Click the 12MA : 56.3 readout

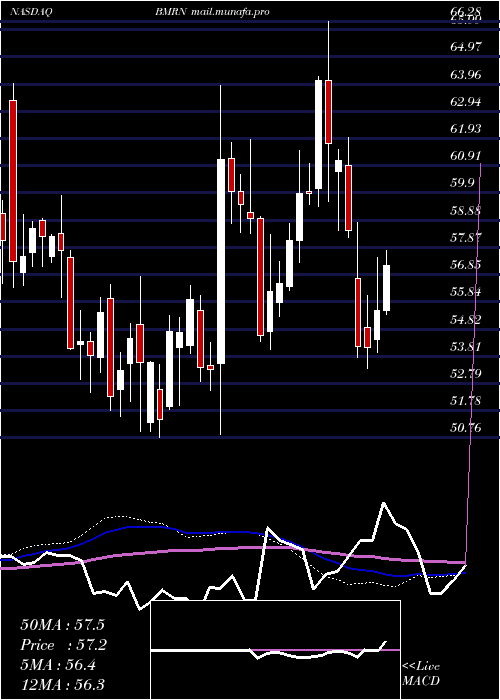coord(62,684)
